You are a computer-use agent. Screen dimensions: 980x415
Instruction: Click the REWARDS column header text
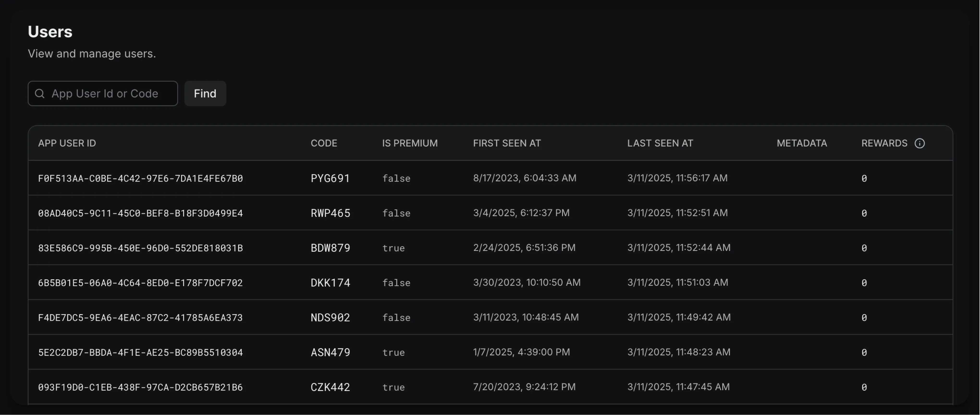tap(884, 143)
